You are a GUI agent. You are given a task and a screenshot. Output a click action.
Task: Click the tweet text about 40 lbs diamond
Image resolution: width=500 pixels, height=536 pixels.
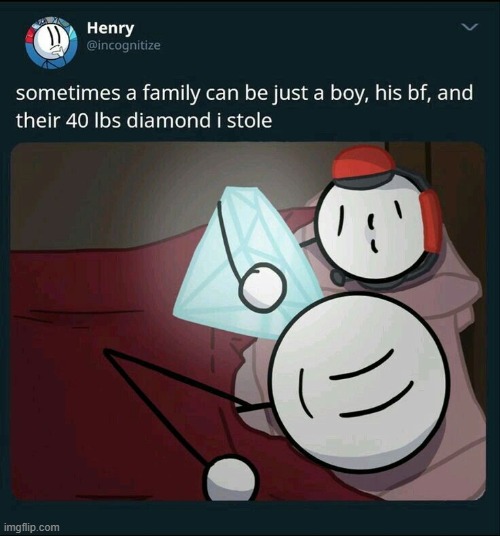click(x=244, y=106)
